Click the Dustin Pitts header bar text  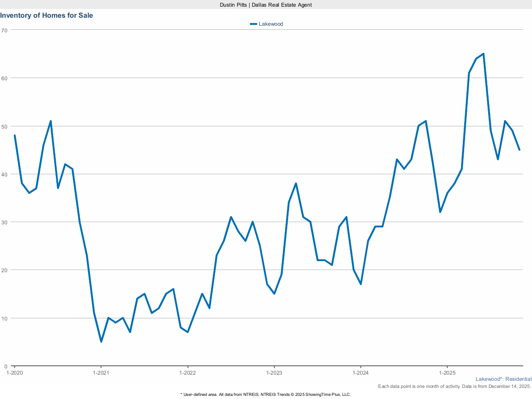coord(266,4)
